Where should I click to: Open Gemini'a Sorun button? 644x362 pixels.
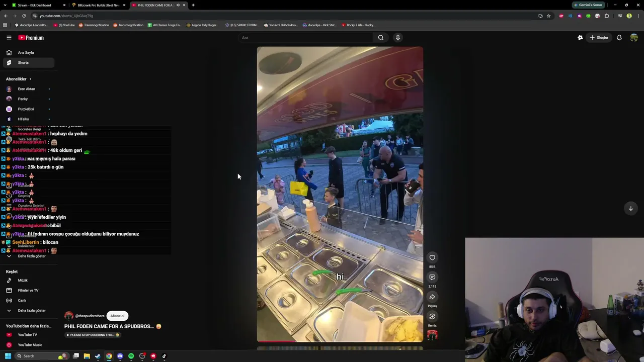point(589,5)
